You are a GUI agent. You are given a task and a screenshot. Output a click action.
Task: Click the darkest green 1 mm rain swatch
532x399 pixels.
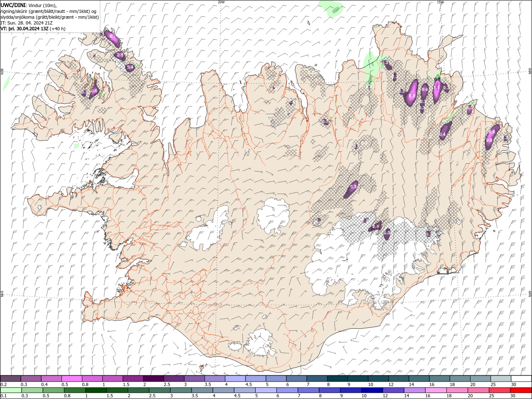[96, 390]
